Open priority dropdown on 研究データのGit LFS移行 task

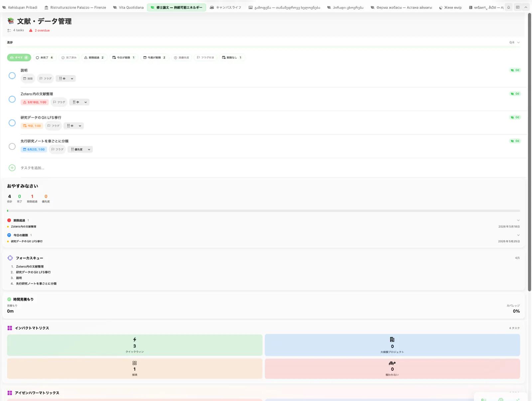(x=74, y=126)
